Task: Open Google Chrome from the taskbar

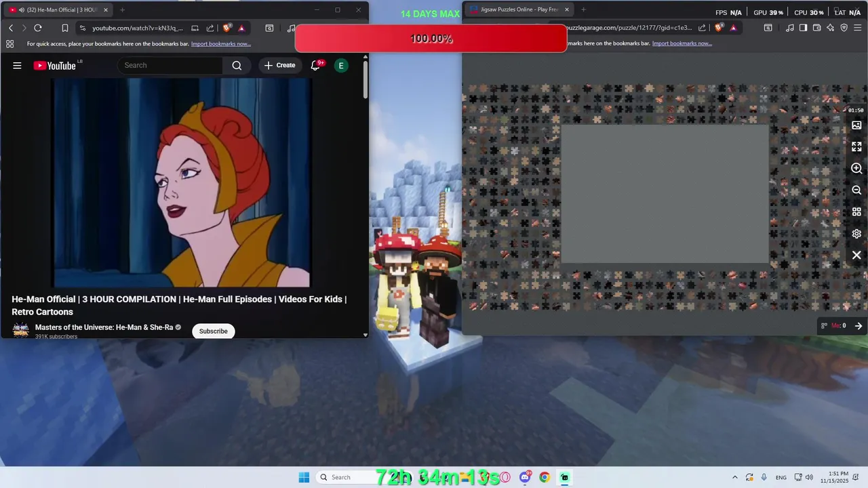Action: pos(545,477)
